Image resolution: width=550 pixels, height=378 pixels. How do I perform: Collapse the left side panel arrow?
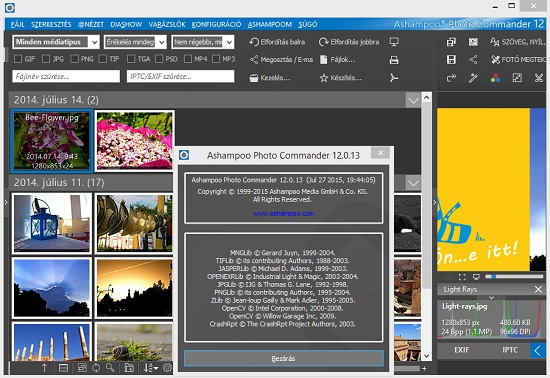tap(6, 202)
